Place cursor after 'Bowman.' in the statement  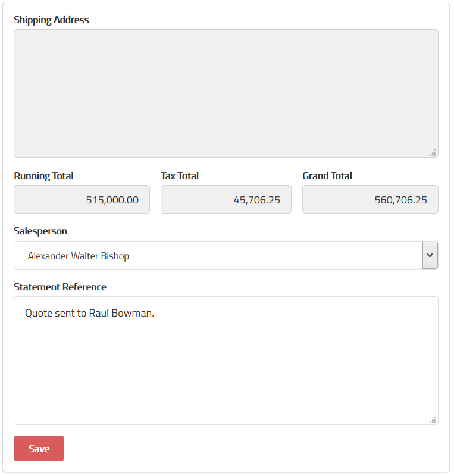[155, 314]
